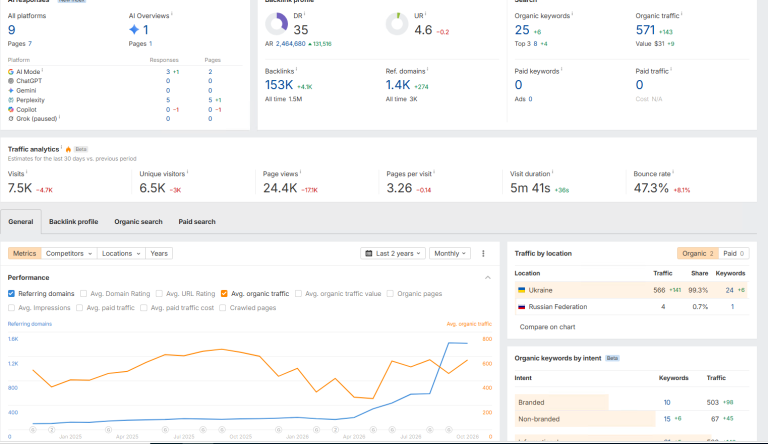Click info icon next to Pages per visit
768x444 pixels.
[434, 173]
